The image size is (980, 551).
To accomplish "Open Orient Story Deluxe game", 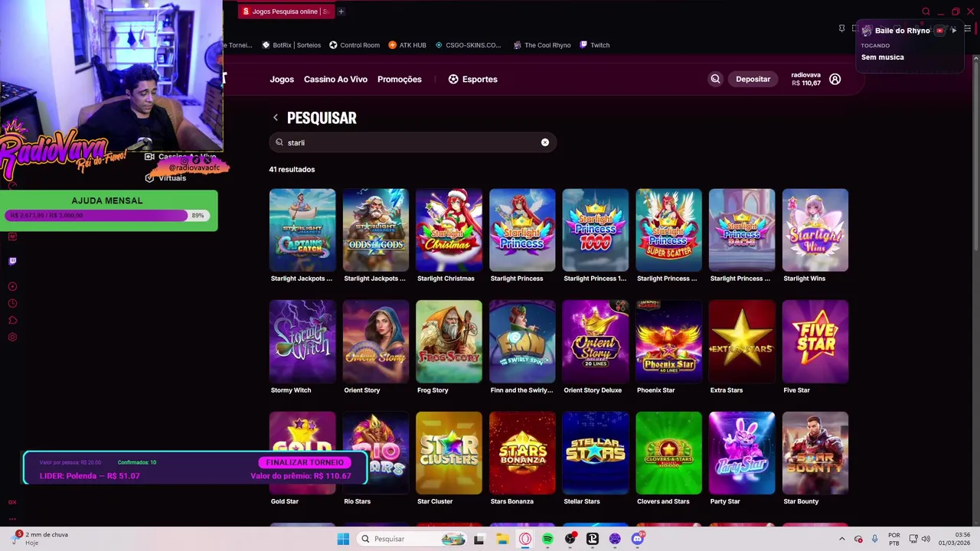I will (596, 341).
